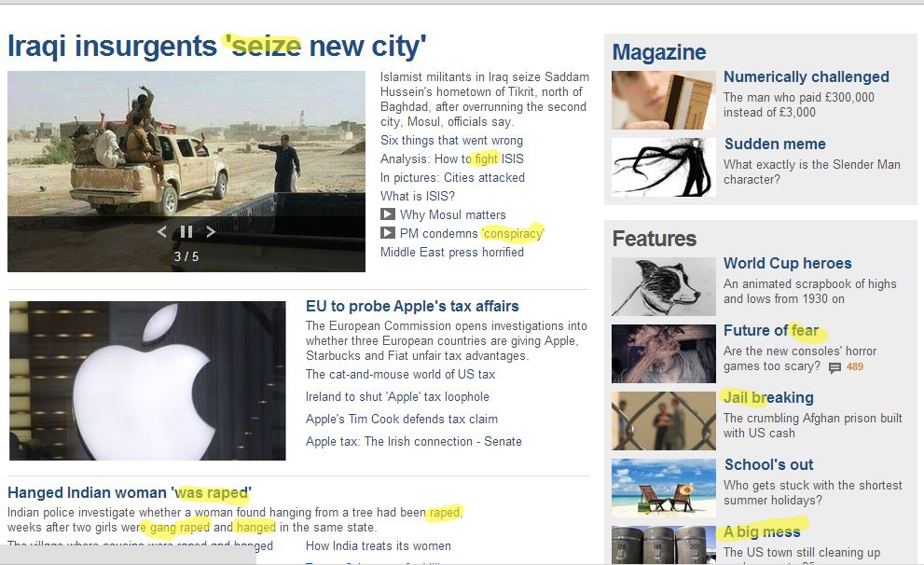
Task: Pause the headline image carousel
Action: point(186,231)
